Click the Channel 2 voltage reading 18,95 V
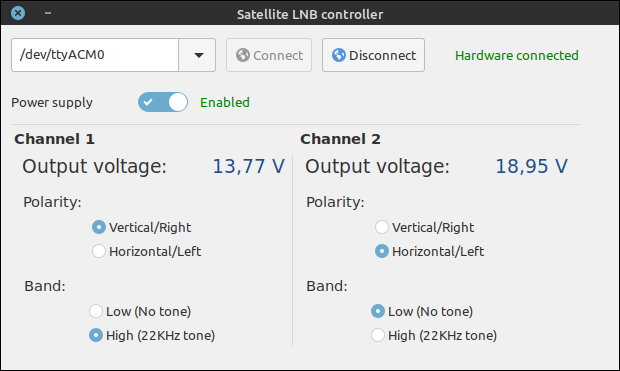620x371 pixels. [531, 166]
